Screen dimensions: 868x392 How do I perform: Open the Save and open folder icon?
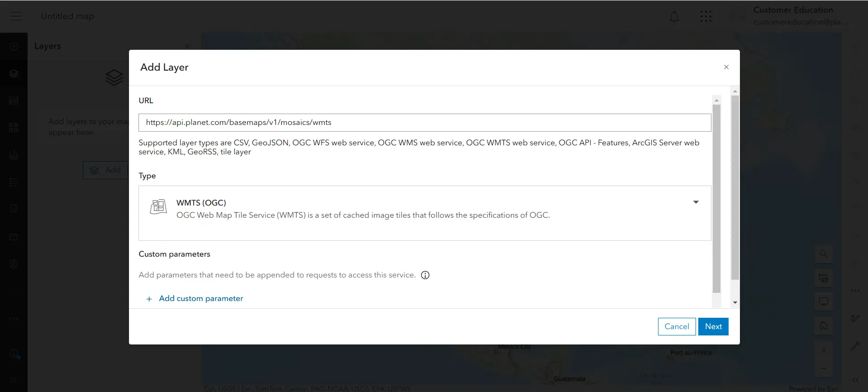(x=14, y=237)
